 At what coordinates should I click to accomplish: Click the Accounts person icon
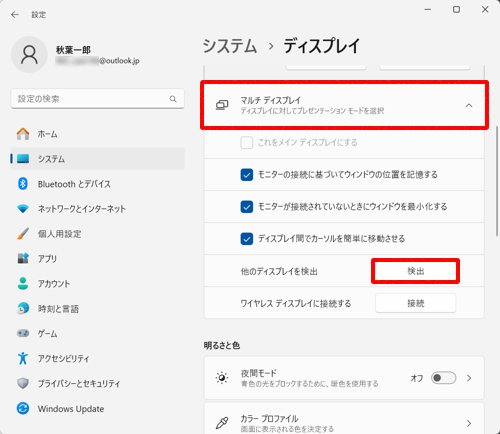coord(23,283)
